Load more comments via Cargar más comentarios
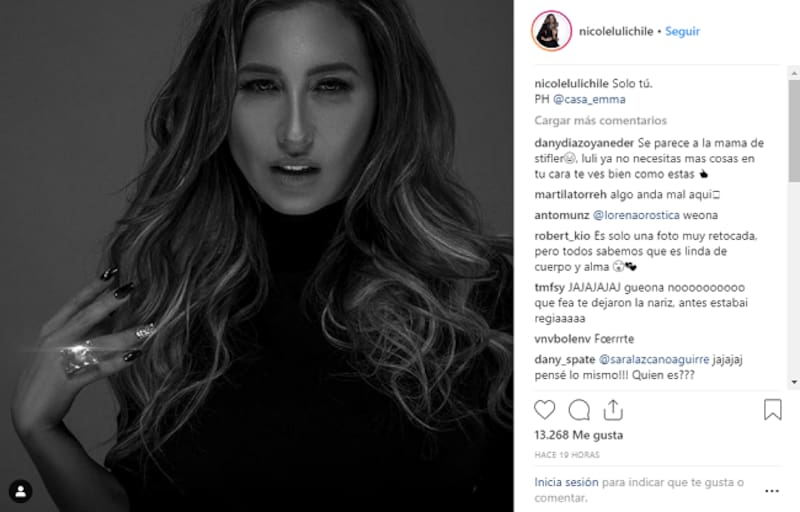 (x=601, y=120)
